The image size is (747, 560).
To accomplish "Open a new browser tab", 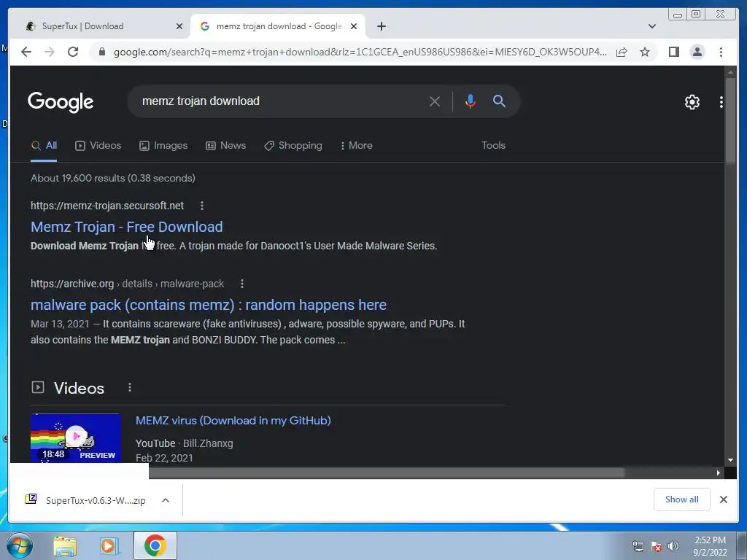I will [x=381, y=26].
